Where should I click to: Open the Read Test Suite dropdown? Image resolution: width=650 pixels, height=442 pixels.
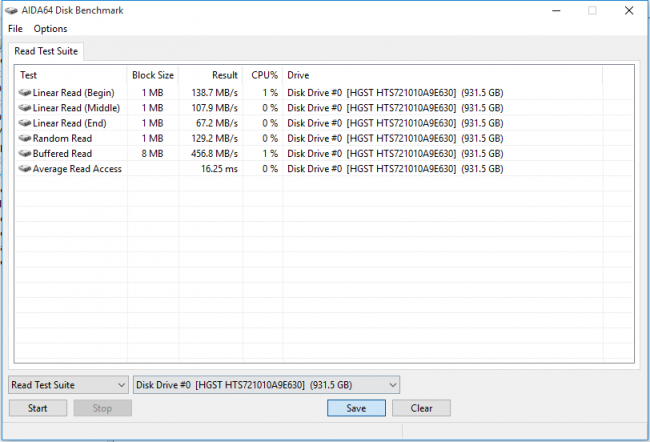coord(68,385)
